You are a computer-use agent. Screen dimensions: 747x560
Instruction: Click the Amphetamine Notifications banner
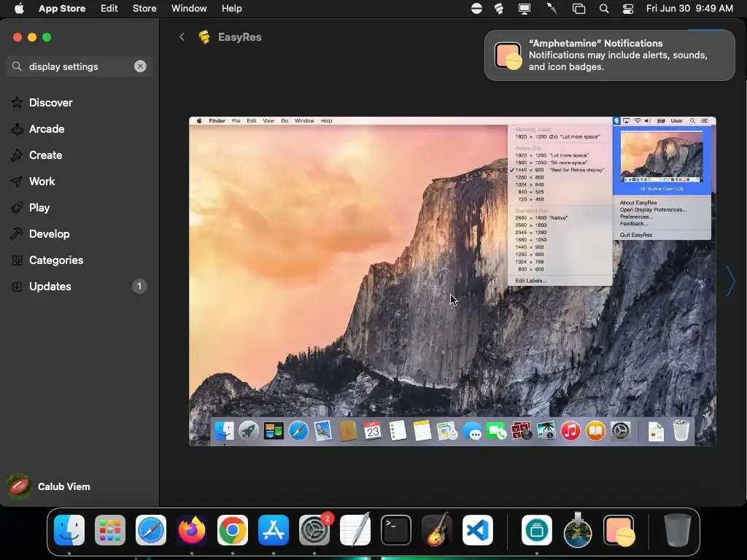(609, 55)
